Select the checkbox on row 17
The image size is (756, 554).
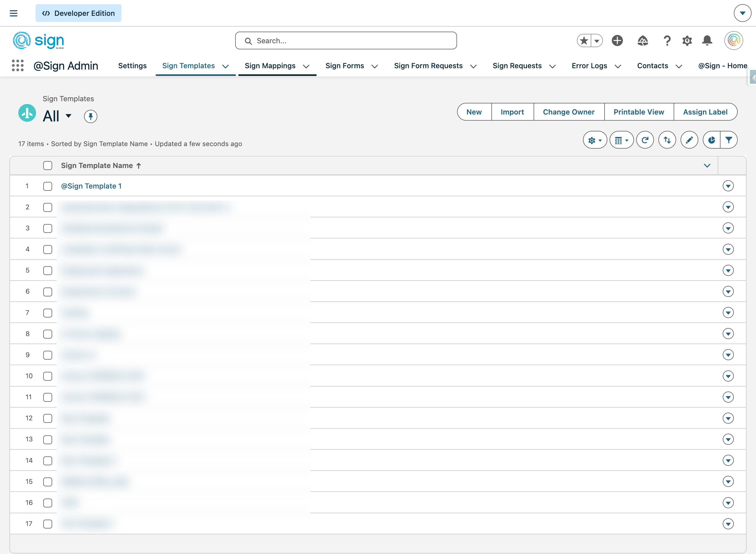pos(48,524)
